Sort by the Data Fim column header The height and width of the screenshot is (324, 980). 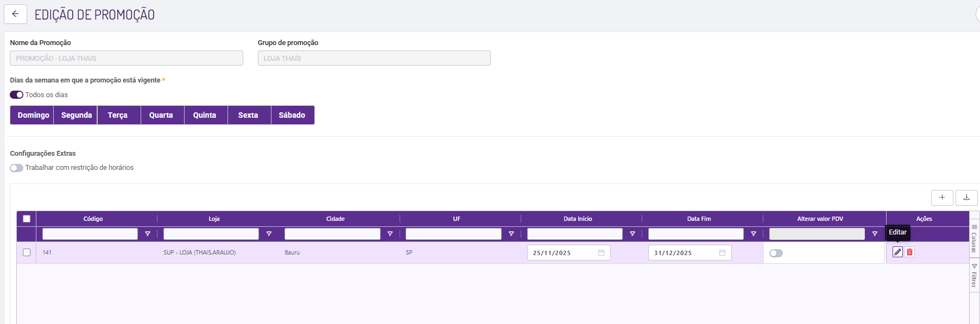pos(699,219)
